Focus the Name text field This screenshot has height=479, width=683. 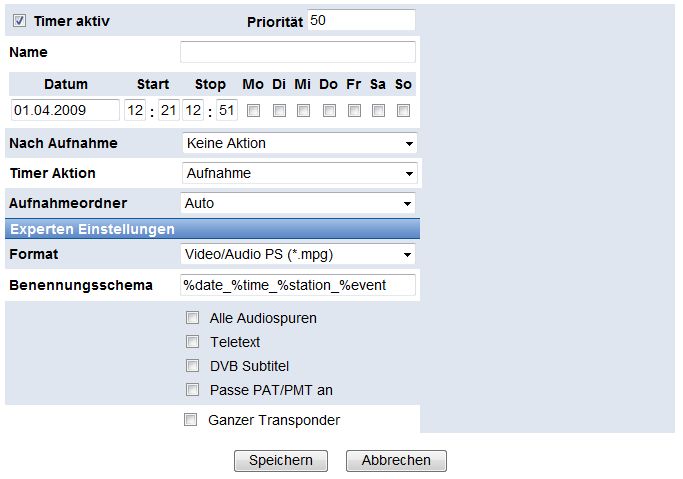[x=297, y=52]
